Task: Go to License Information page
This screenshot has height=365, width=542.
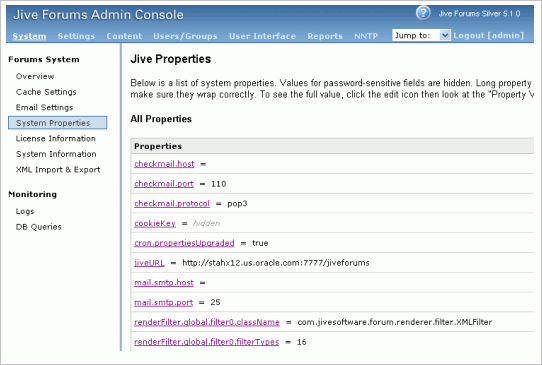Action: pyautogui.click(x=56, y=139)
